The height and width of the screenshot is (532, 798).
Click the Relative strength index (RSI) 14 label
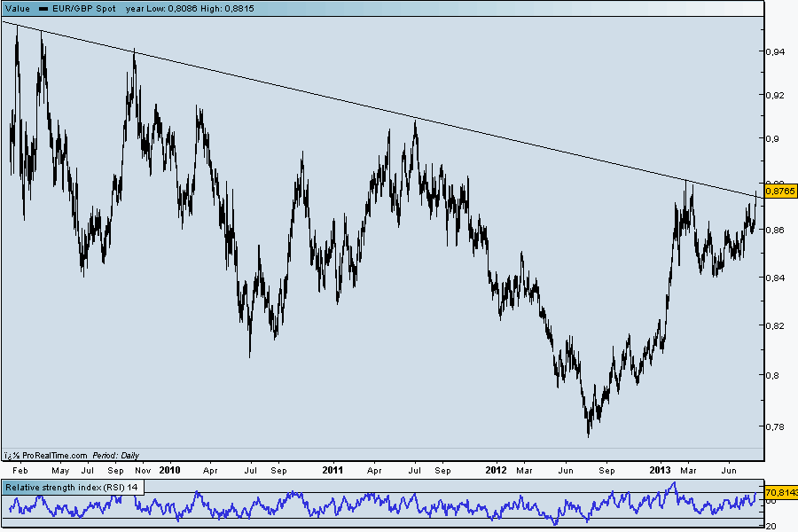coord(72,488)
